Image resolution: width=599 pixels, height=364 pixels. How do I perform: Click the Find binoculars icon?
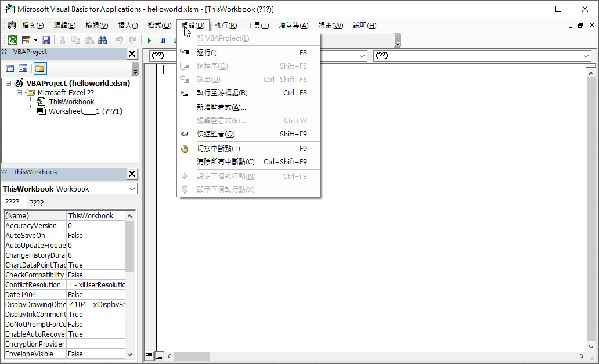pos(103,40)
